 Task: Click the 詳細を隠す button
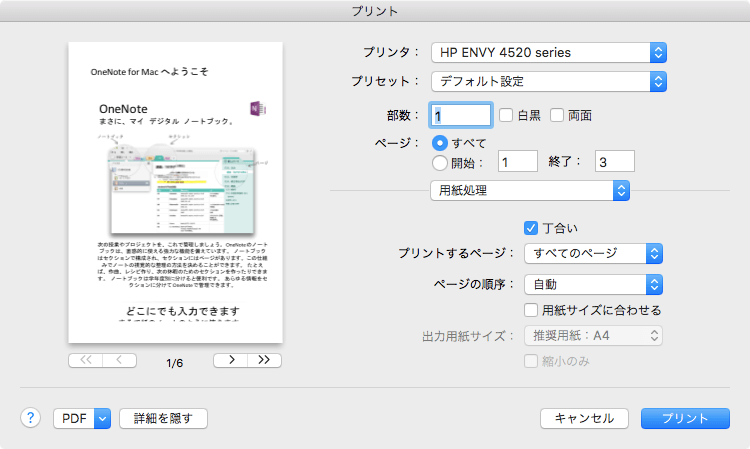tap(163, 418)
